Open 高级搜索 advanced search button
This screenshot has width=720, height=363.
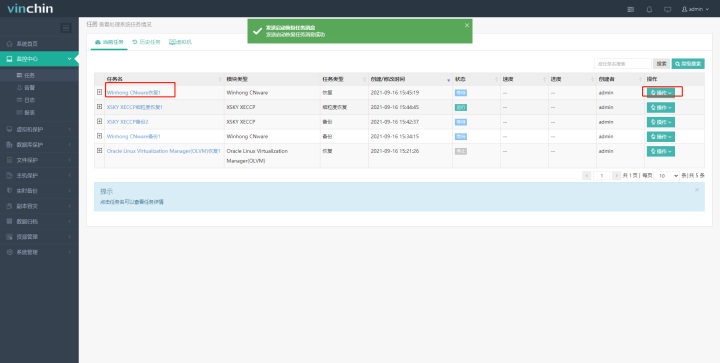point(688,64)
